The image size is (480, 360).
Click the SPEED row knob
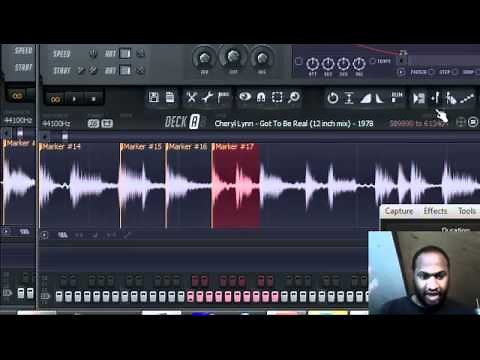tap(93, 53)
